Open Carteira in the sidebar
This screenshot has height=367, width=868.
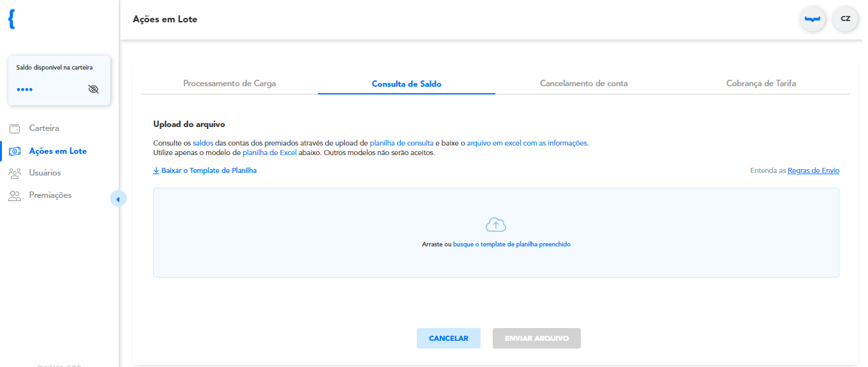point(44,128)
